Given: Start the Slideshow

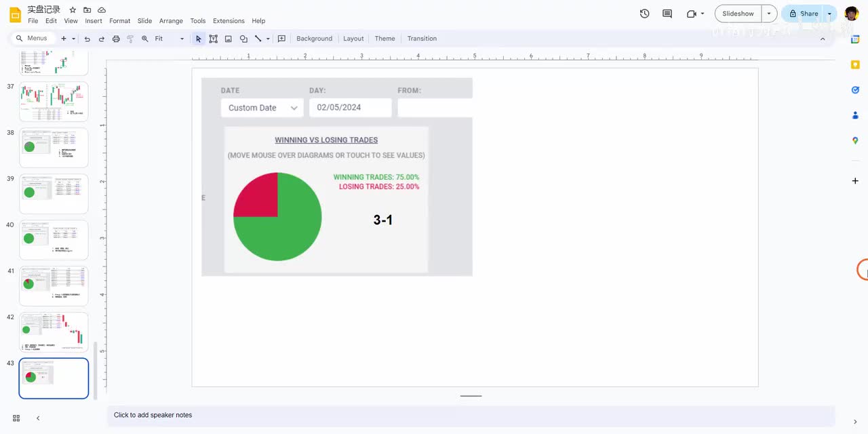Looking at the screenshot, I should 738,14.
